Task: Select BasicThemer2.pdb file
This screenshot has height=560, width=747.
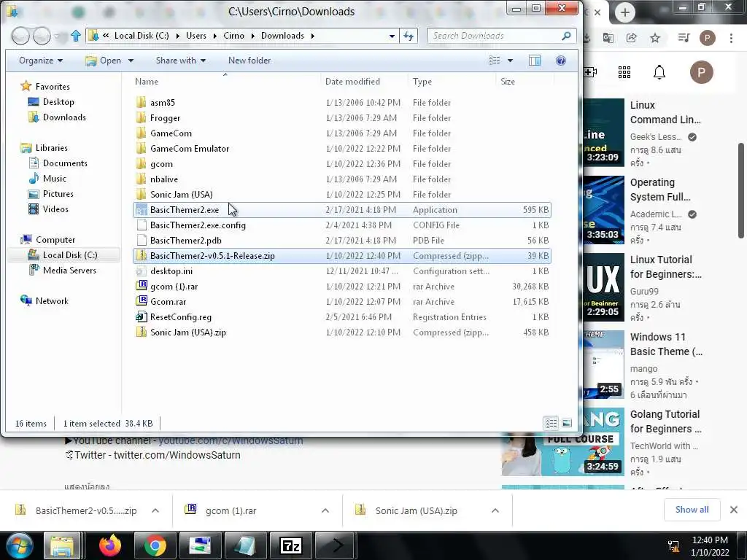Action: 185,241
